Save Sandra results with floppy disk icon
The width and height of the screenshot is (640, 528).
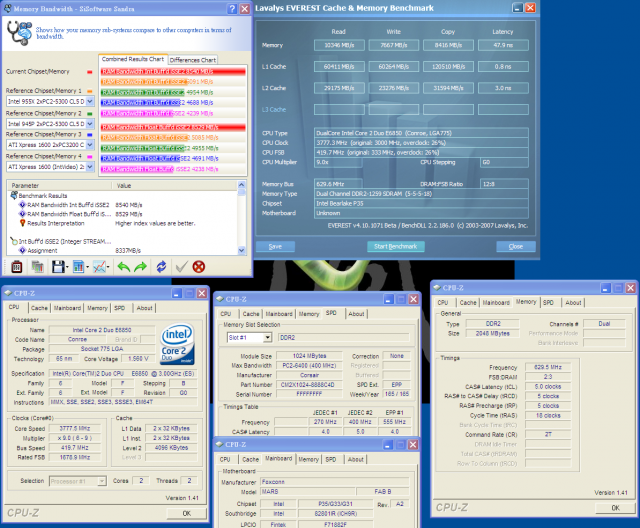(58, 267)
